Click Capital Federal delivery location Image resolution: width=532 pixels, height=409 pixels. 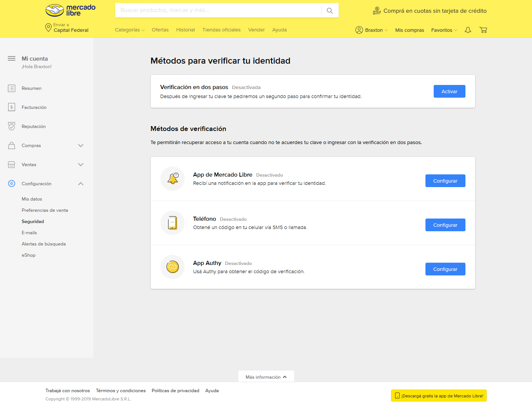[x=71, y=30]
